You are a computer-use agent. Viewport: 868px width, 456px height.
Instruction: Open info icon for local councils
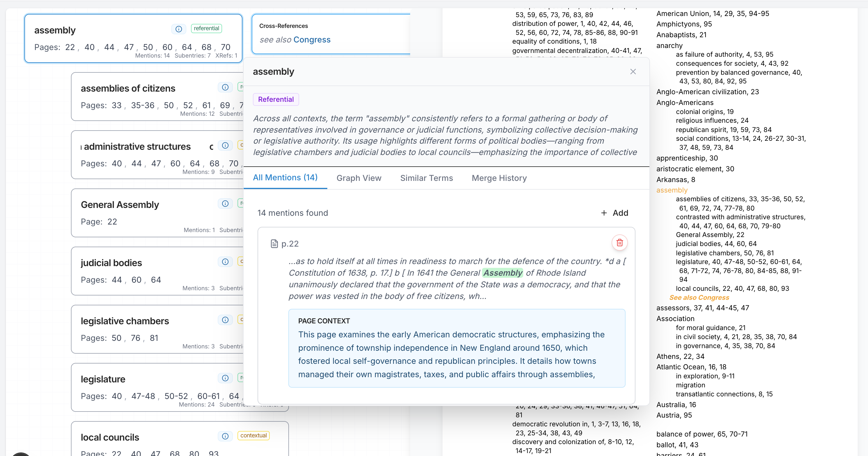[225, 436]
